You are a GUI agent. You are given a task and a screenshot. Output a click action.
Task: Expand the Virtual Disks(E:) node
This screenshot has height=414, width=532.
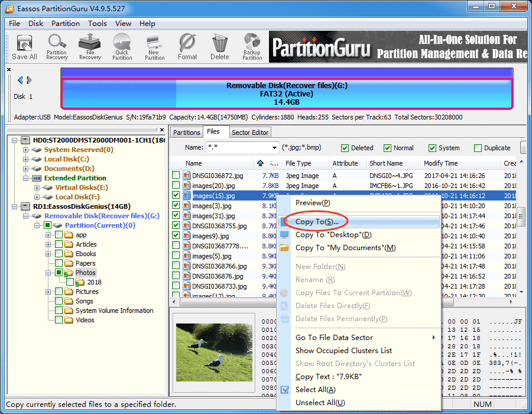click(x=37, y=187)
